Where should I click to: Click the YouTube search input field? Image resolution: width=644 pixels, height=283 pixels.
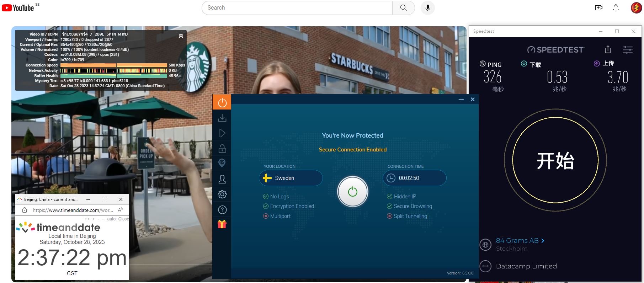(297, 8)
